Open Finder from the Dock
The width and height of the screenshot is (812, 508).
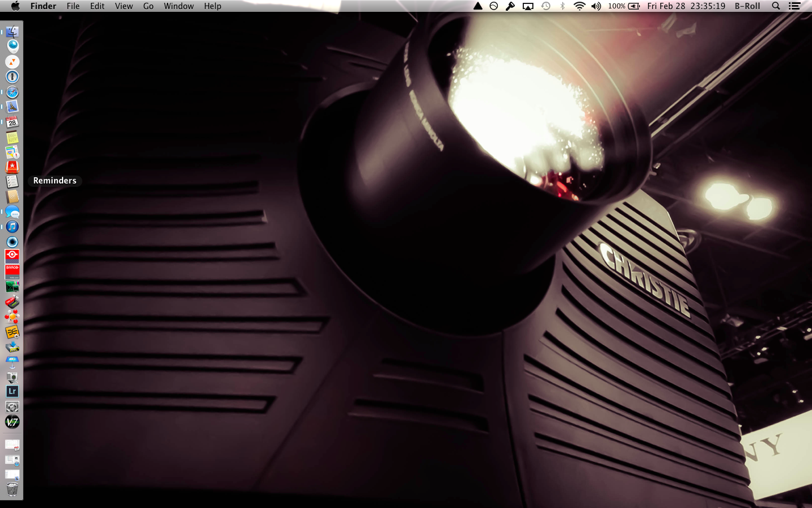coord(12,32)
